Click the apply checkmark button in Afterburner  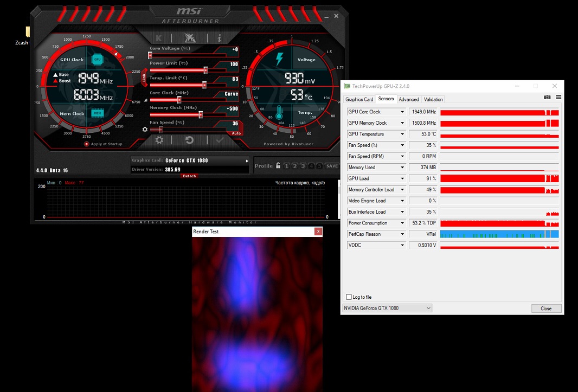pos(220,140)
